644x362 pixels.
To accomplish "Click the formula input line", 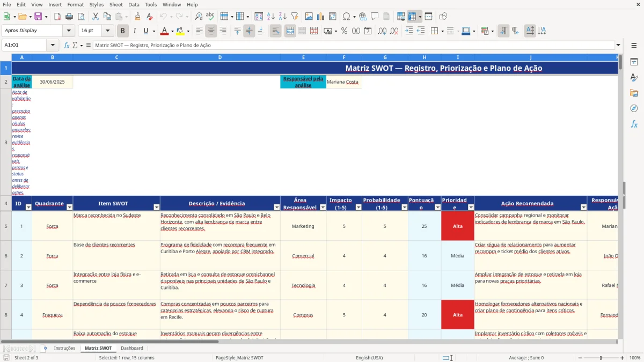I will (354, 46).
